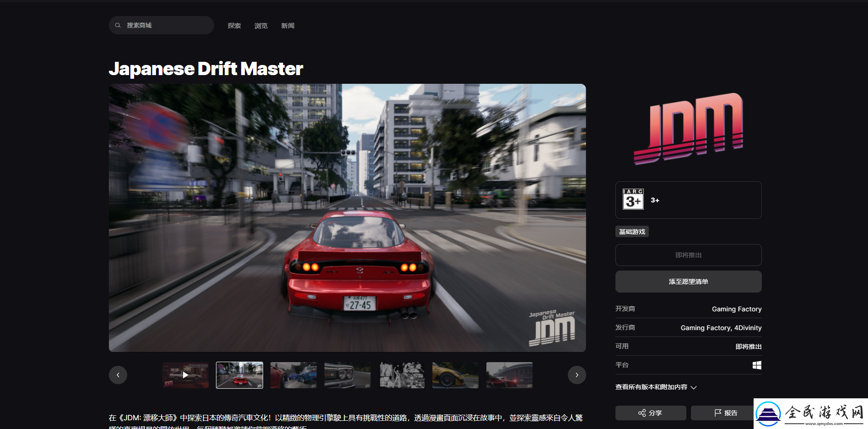
Task: Select the classic car headlights thumbnail
Action: (347, 375)
